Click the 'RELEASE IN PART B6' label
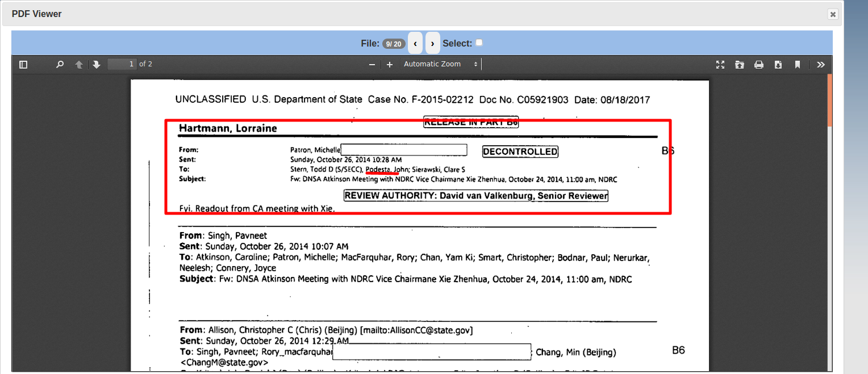 click(471, 122)
